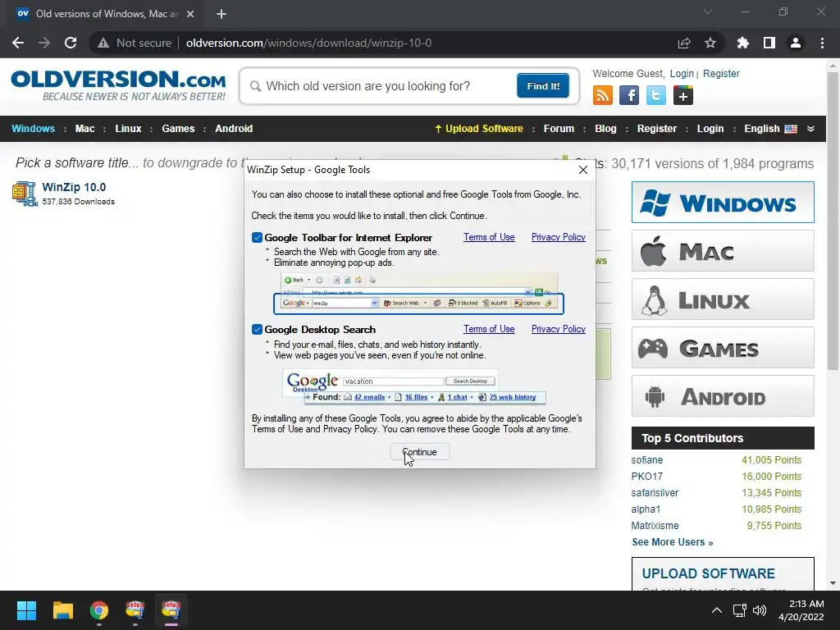Open the Blog menu item
This screenshot has width=840, height=630.
[x=605, y=129]
